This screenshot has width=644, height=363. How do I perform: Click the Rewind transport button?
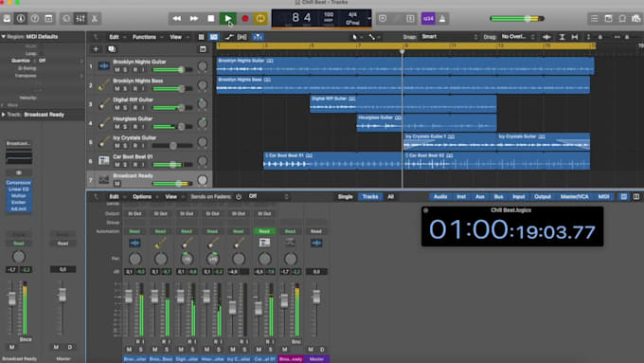176,19
